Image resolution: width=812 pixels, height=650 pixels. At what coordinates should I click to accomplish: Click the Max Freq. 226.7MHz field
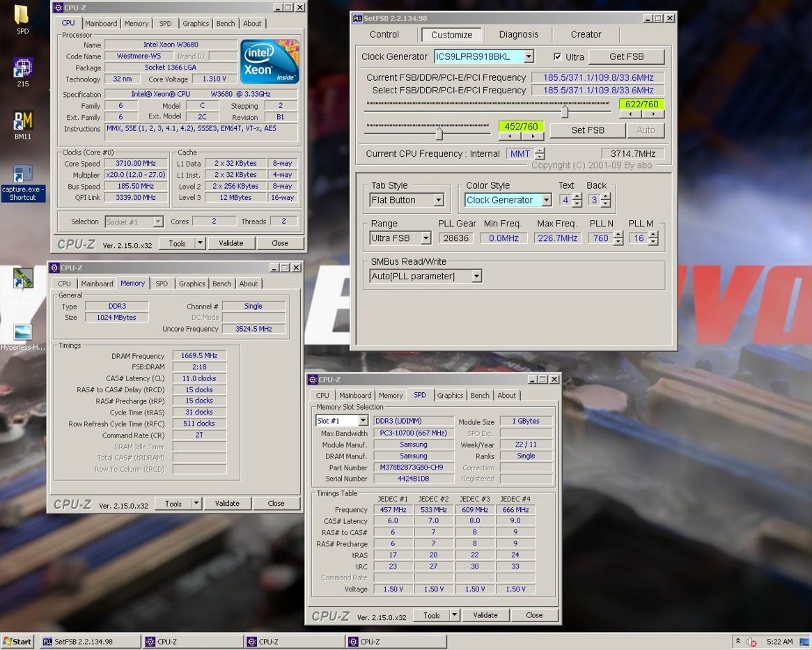click(557, 238)
